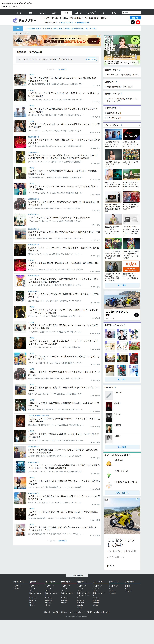The image size is (154, 644).
Task: Open the 話題の人物 arrow icon
Action: (115, 387)
